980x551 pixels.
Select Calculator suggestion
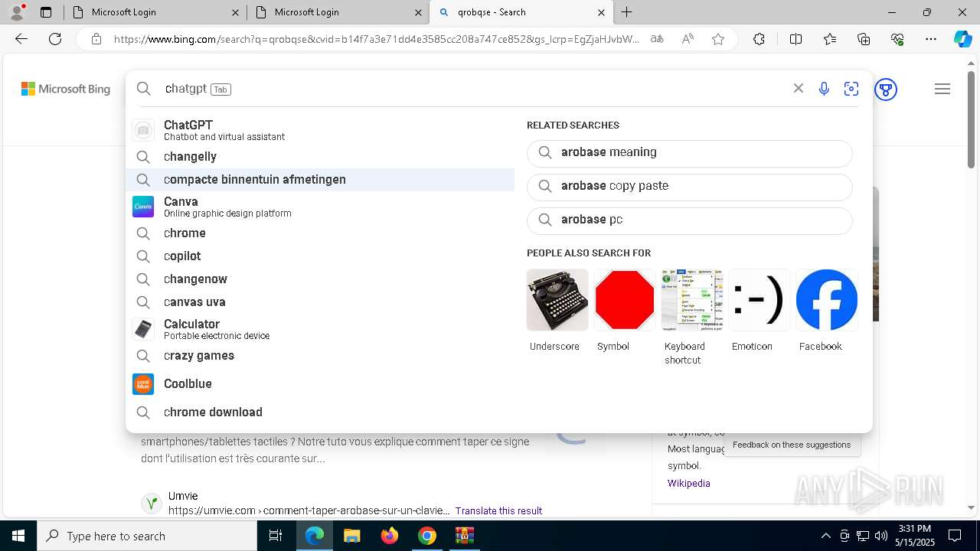tap(320, 329)
